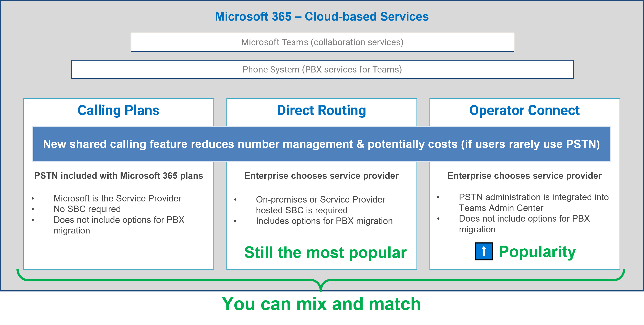Click 'PSTN administration is integrated into Teams Admin Center'
Viewport: 644px width, 325px height.
click(534, 203)
